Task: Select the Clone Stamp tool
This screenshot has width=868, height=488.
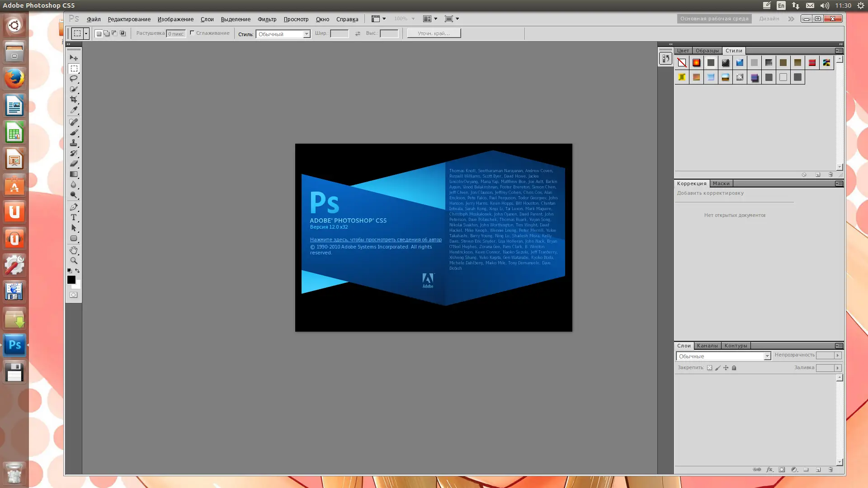Action: click(x=74, y=143)
